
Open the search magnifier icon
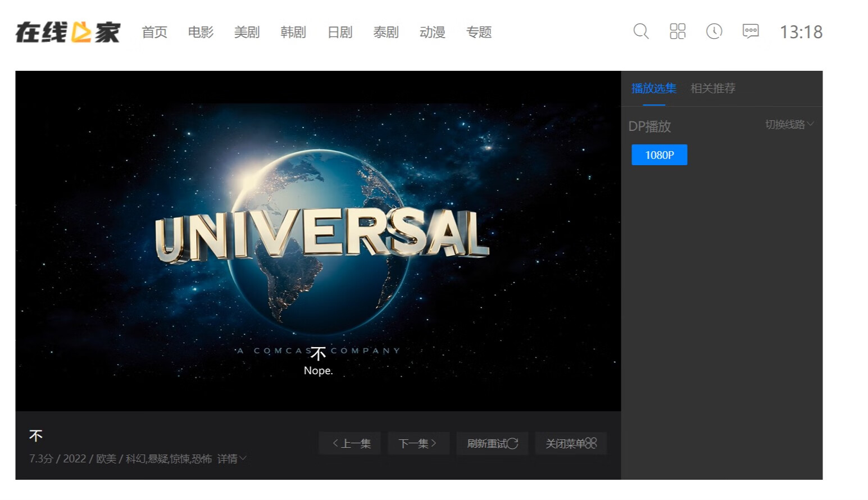click(x=641, y=31)
